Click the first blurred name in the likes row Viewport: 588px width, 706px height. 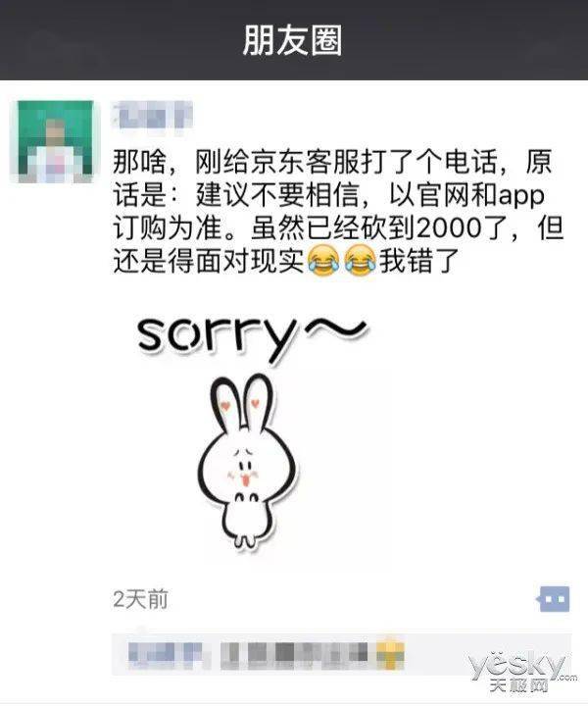point(165,653)
